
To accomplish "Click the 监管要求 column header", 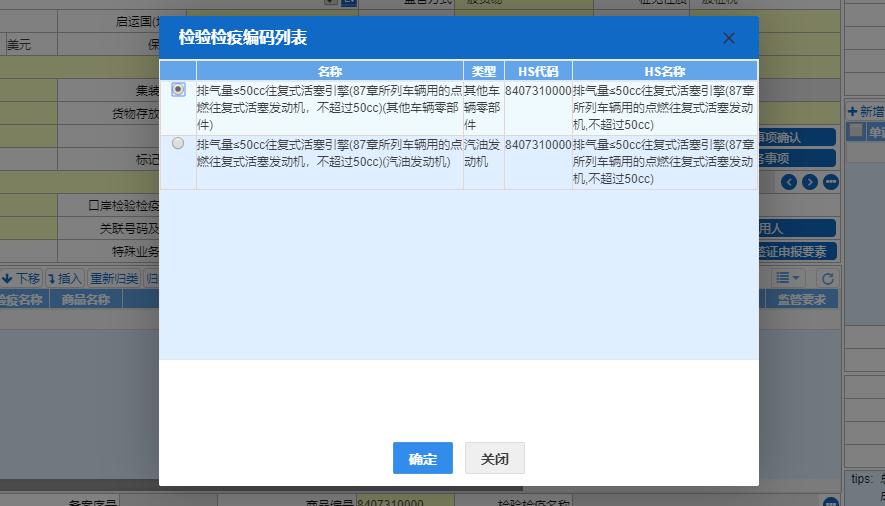I will (801, 300).
